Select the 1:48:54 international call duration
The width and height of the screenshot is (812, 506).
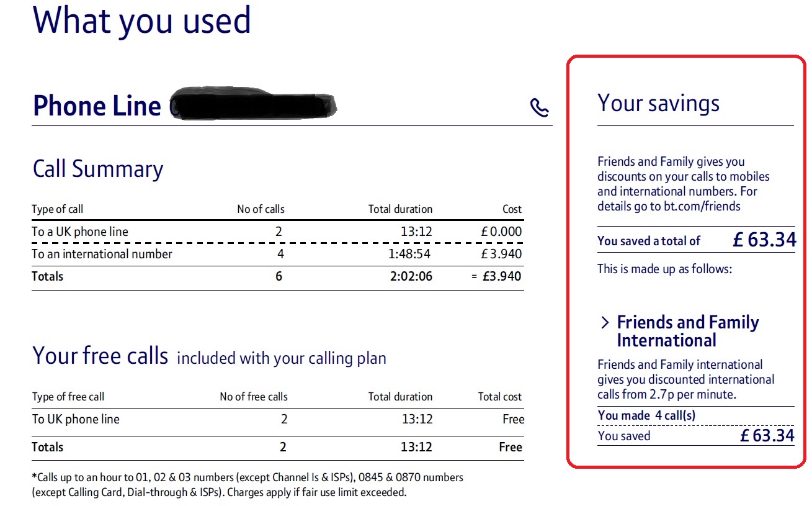[x=410, y=254]
